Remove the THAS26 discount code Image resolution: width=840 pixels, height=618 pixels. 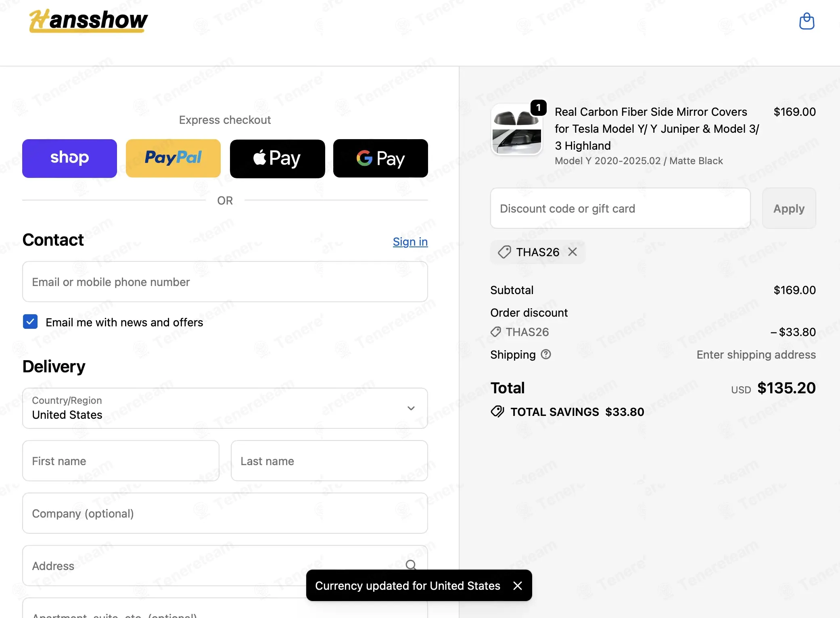[x=573, y=252]
